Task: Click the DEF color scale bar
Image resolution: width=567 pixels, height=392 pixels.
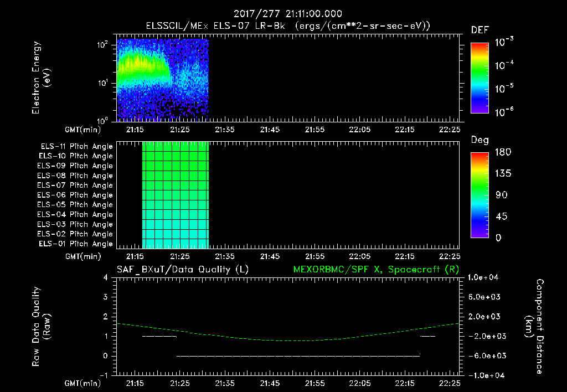Action: pos(480,78)
